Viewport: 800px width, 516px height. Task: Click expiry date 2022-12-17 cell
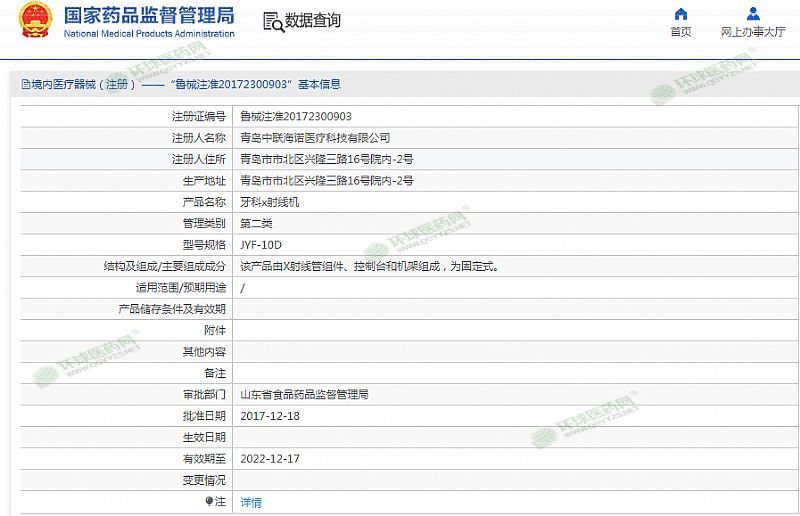tap(270, 459)
